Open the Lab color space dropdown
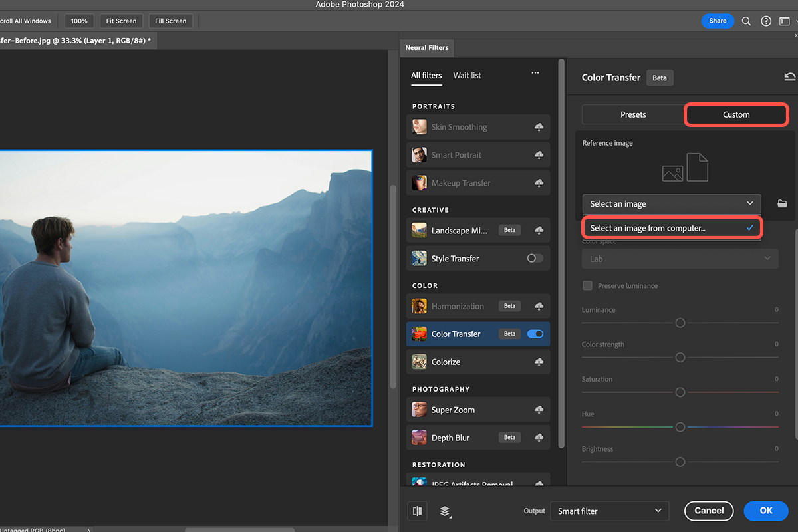Screen dimensions: 798x532 [x=680, y=258]
